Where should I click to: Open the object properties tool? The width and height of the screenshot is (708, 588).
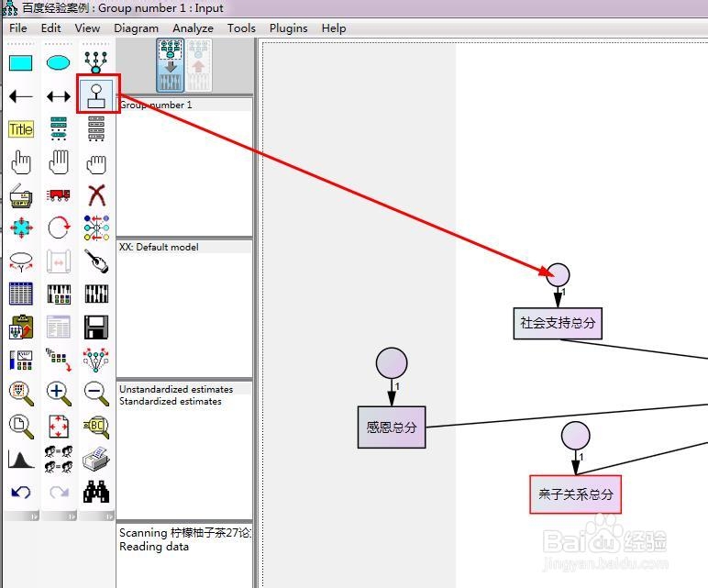tap(21, 360)
